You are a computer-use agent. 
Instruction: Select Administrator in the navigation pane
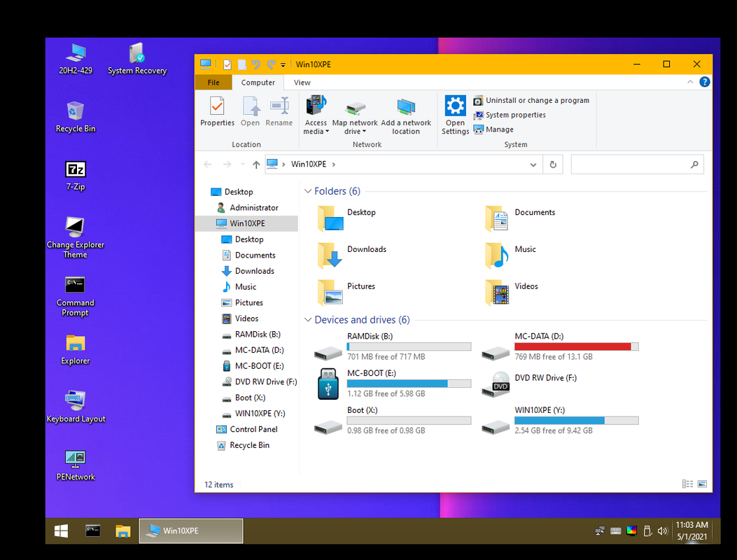pyautogui.click(x=254, y=207)
